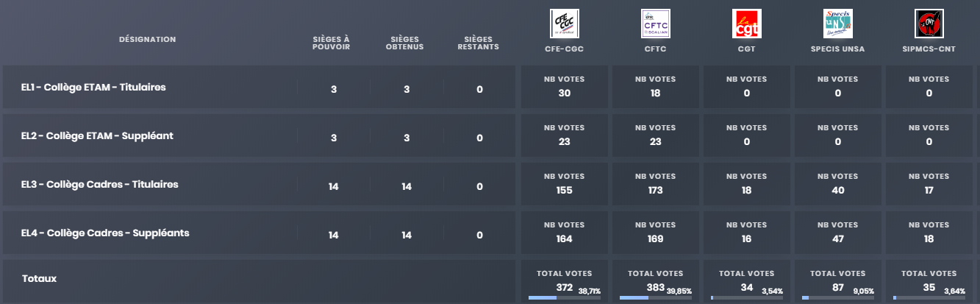Select the DÉSIGNATION column header

click(x=148, y=39)
